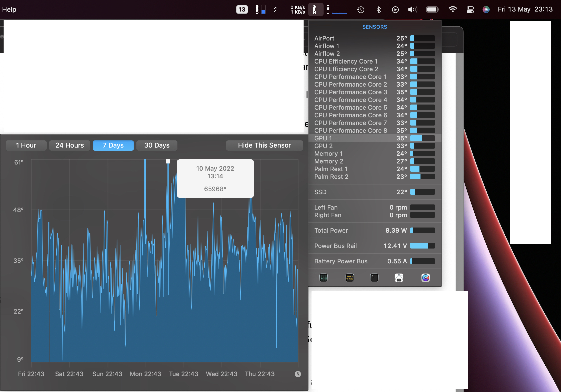Open the network speed menu bar item
The image size is (561, 392).
pyautogui.click(x=297, y=9)
